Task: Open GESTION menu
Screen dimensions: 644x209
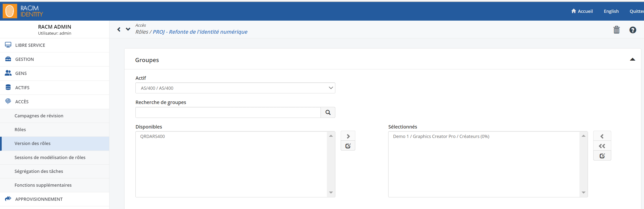Action: (55, 59)
